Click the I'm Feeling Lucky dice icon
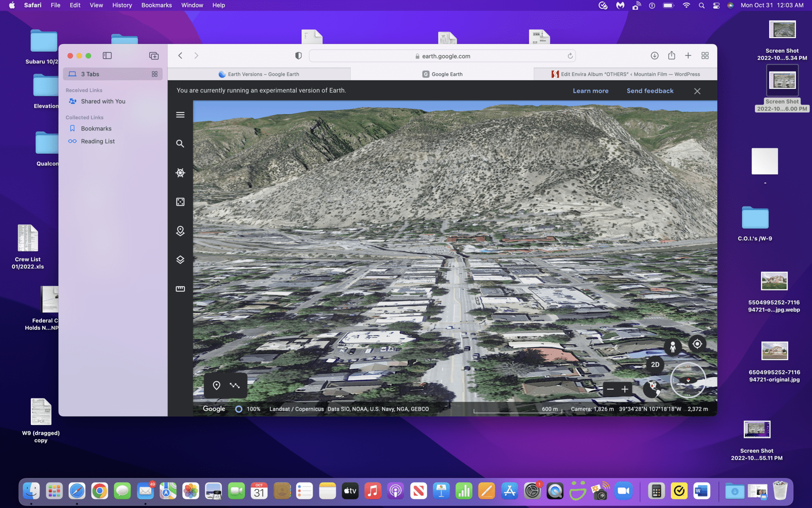Viewport: 812px width, 508px height. 180,202
